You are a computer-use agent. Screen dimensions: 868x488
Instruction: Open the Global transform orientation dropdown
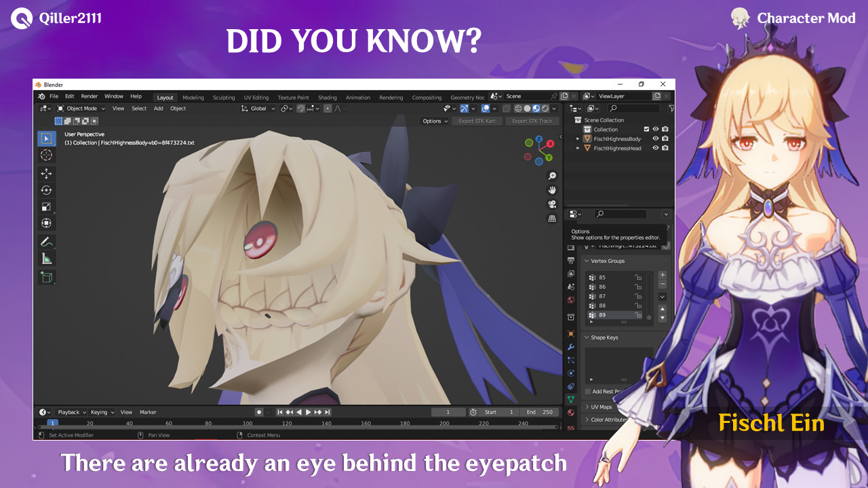click(x=258, y=108)
